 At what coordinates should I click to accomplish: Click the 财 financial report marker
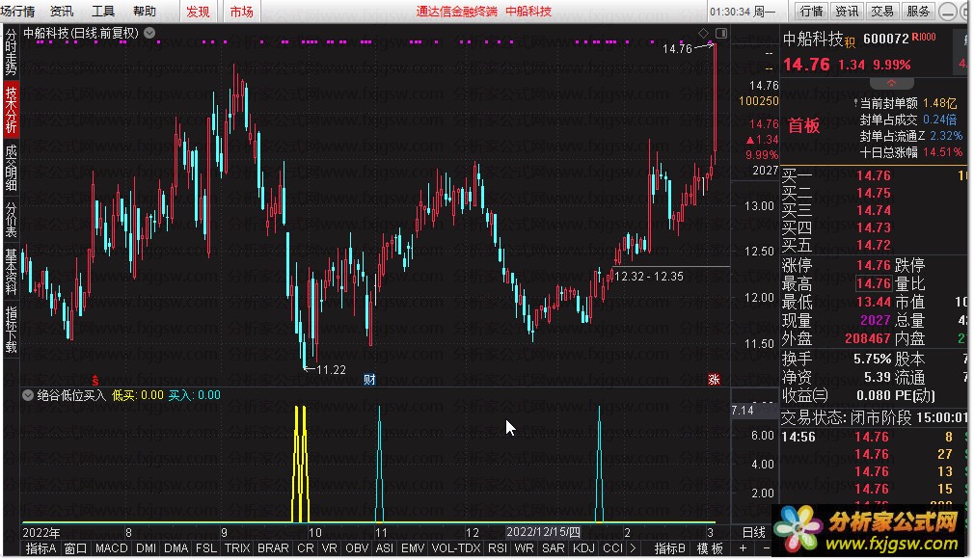click(x=369, y=380)
